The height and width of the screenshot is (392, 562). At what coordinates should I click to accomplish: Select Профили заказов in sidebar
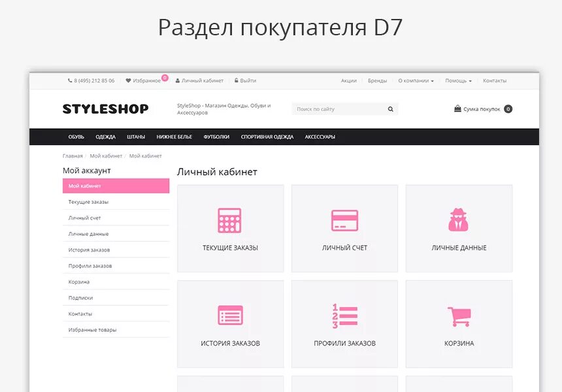point(116,266)
